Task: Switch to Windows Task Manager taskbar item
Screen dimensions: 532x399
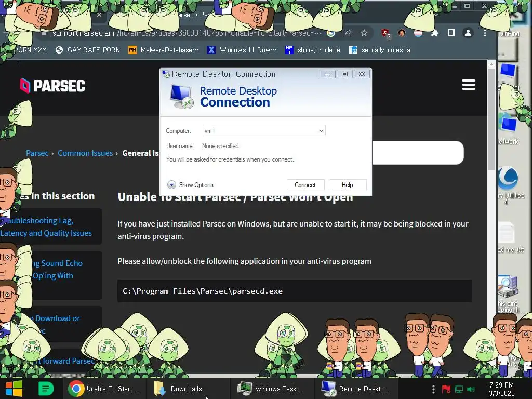Action: coord(273,389)
